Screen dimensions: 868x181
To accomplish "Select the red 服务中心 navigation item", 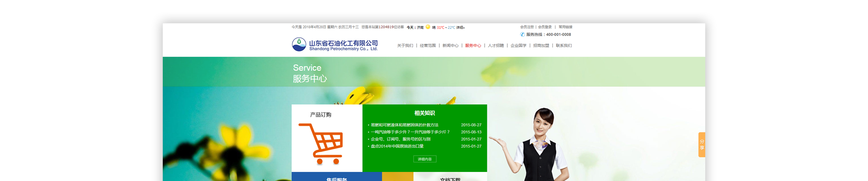I will [473, 46].
